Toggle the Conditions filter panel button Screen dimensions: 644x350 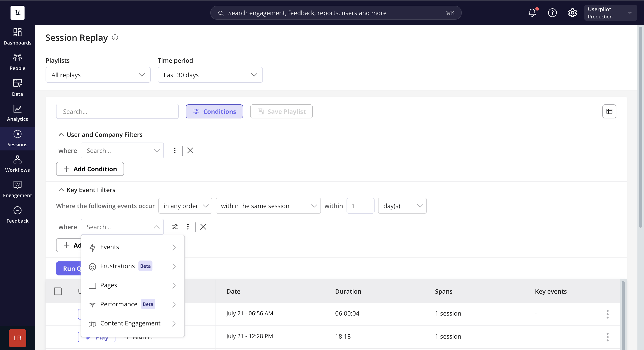pos(214,111)
